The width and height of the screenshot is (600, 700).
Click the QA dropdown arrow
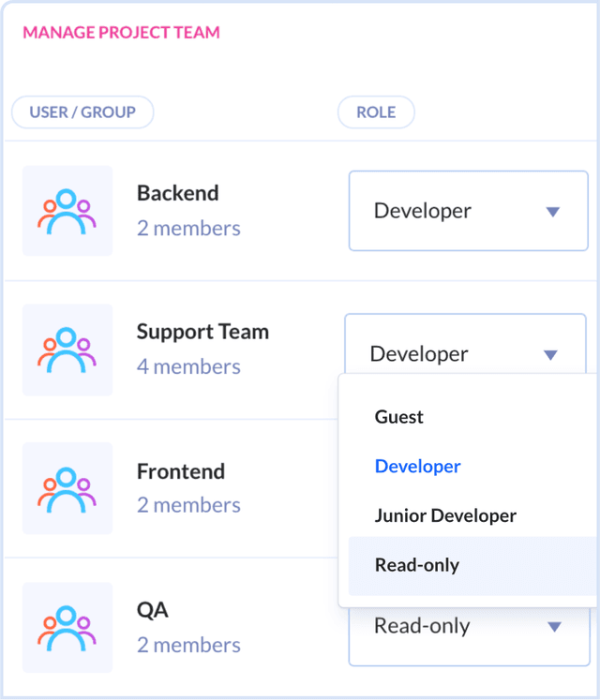[554, 627]
